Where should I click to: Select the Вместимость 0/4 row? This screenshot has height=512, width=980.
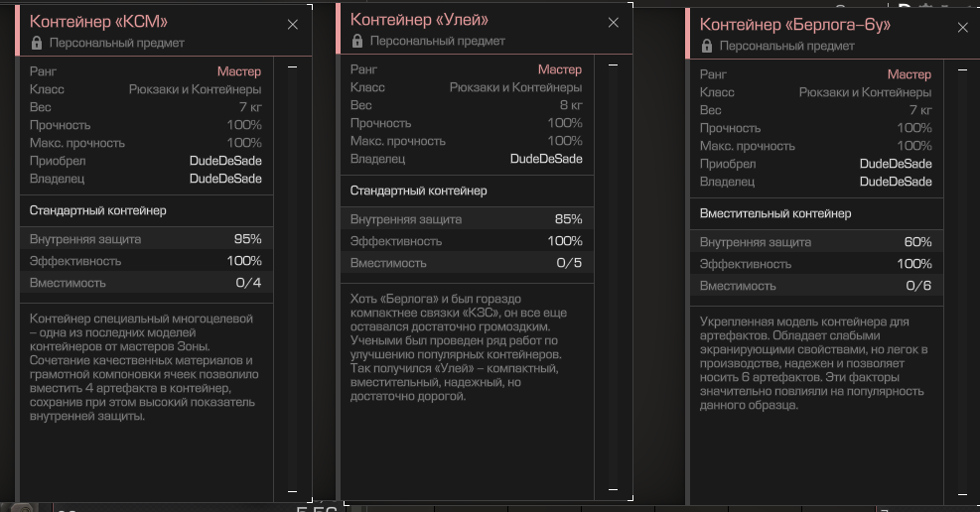146,283
